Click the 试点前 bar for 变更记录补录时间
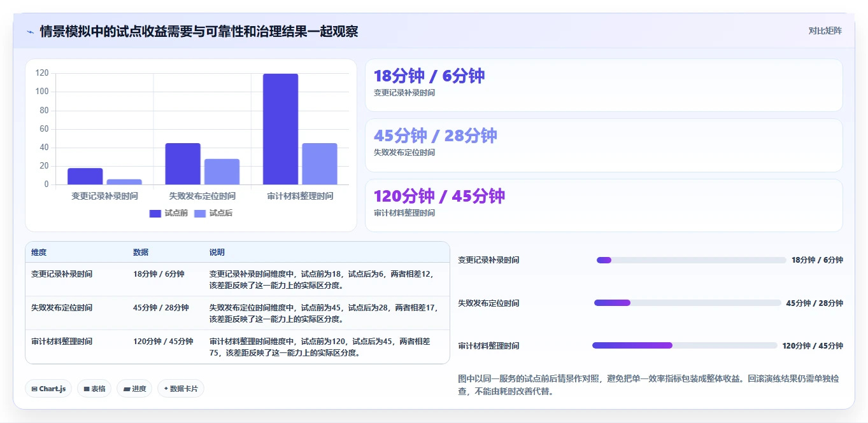The image size is (868, 423). [x=85, y=176]
